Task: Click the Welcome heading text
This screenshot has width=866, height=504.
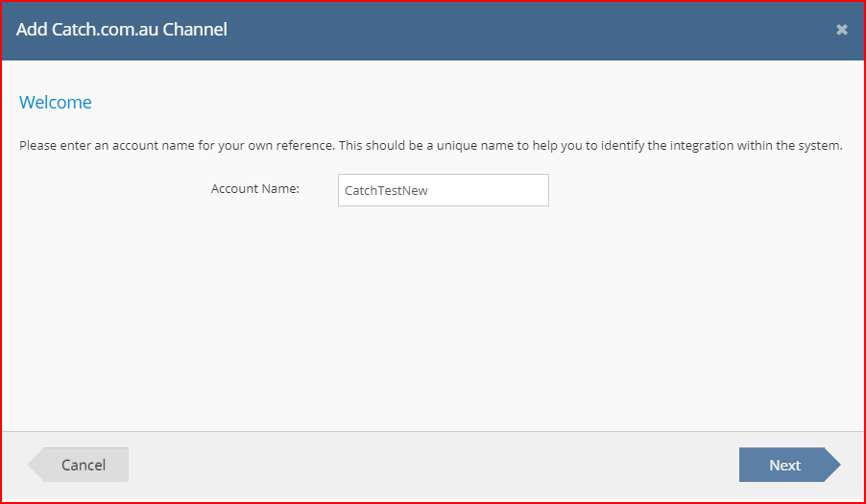Action: [56, 102]
